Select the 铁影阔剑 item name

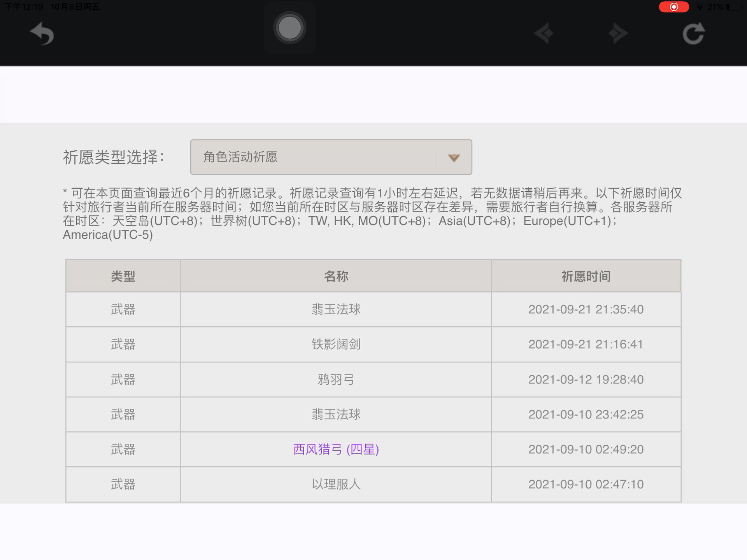tap(336, 345)
